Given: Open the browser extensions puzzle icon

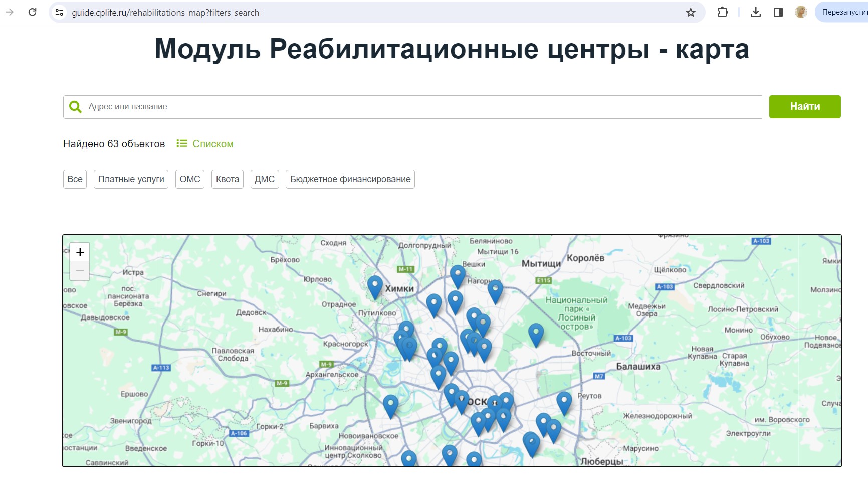Looking at the screenshot, I should point(722,12).
